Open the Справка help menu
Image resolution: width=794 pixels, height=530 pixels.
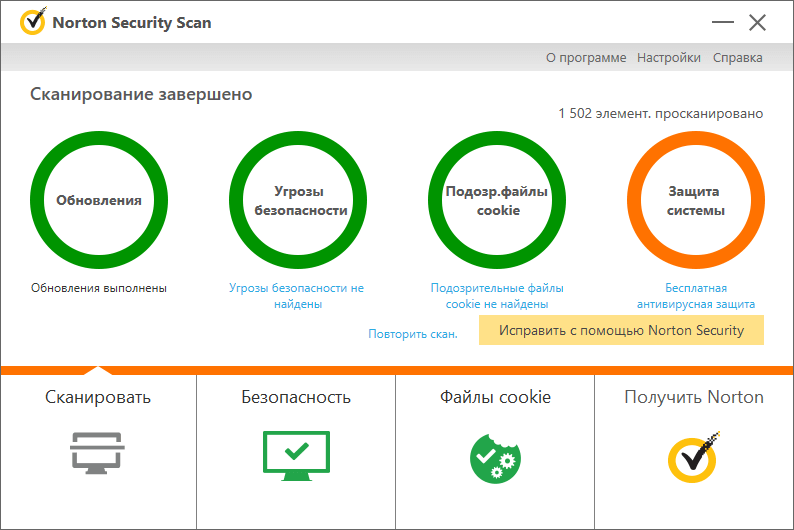tap(738, 58)
